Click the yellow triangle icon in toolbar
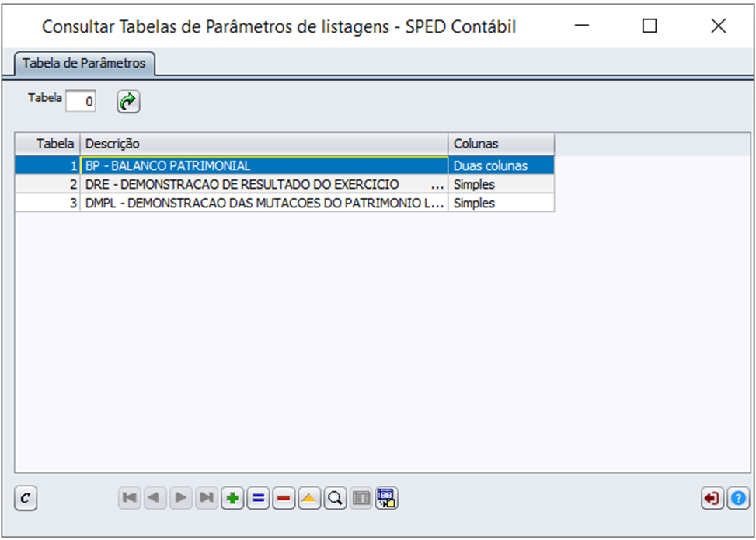 (309, 498)
